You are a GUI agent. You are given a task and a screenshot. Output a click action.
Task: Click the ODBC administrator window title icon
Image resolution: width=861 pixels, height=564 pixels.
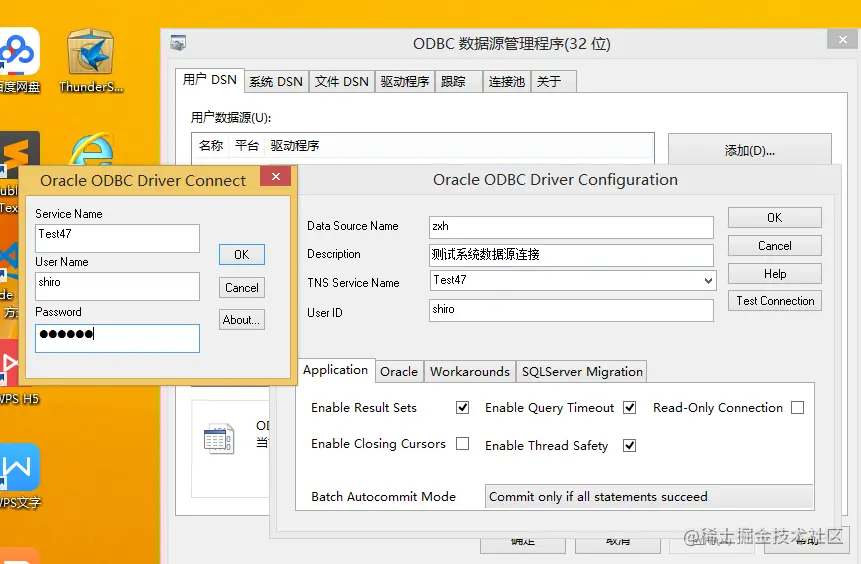pos(178,42)
